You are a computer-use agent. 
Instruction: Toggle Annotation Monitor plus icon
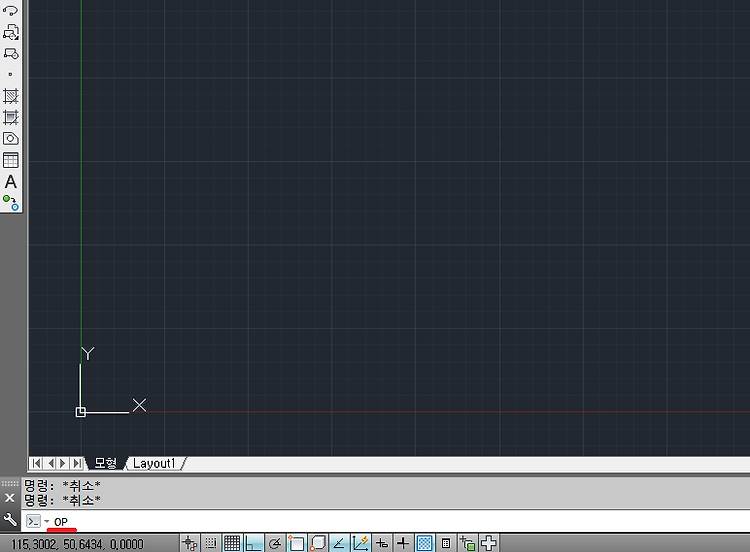[x=488, y=543]
